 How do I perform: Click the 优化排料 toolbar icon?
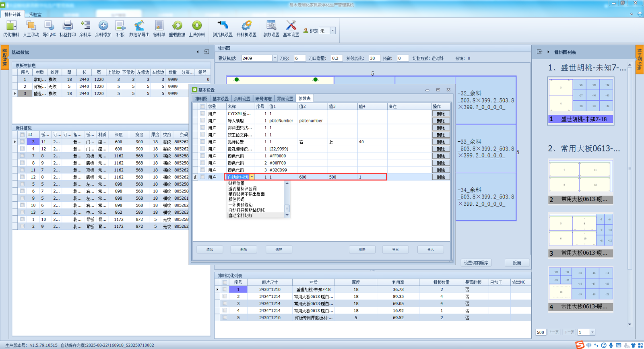(x=11, y=26)
